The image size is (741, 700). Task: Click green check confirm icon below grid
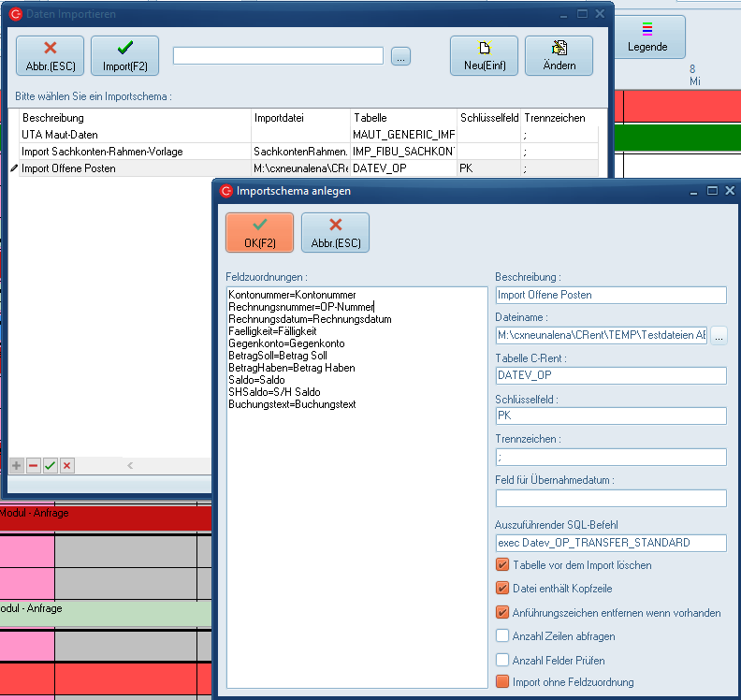[x=51, y=465]
